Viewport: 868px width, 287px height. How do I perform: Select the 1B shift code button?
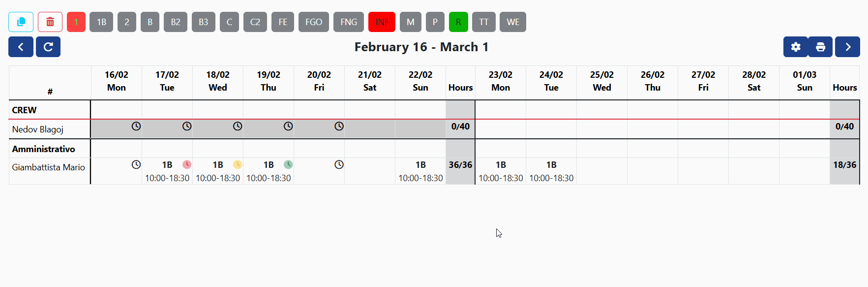point(101,22)
